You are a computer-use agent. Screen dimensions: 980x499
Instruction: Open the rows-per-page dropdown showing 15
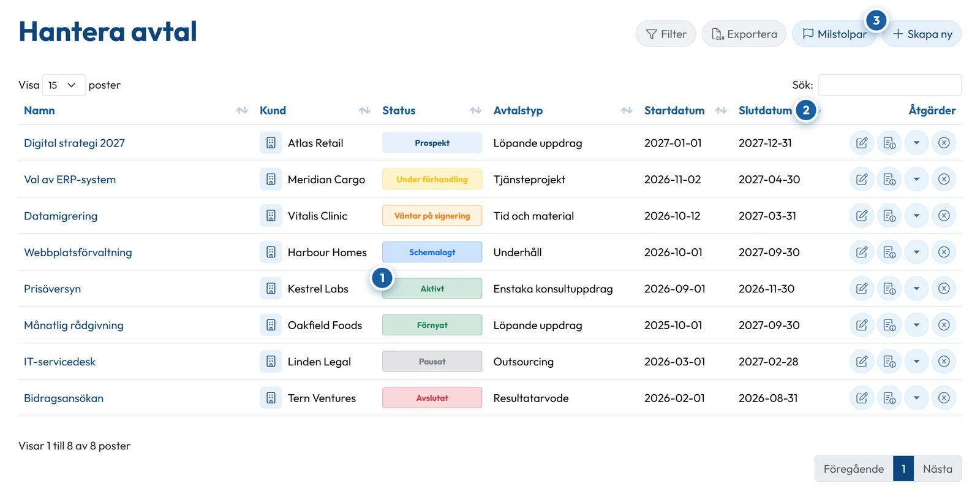tap(64, 85)
